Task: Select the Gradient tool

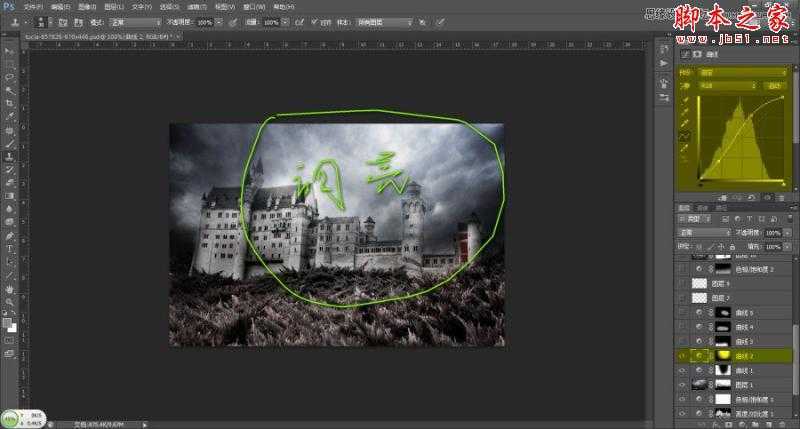Action: [x=9, y=196]
